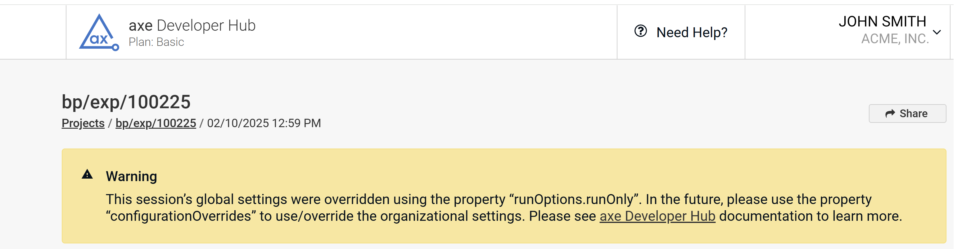Click the "configurationOverrides" text in warning

(x=180, y=216)
